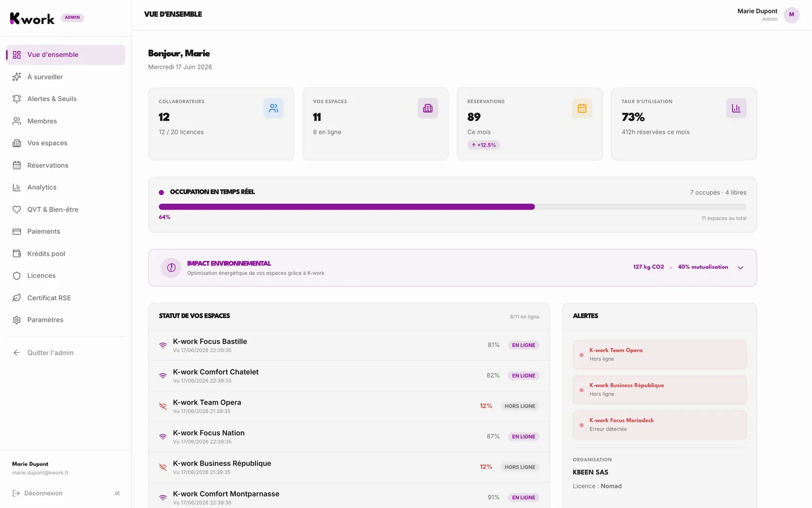The image size is (812, 508).
Task: Click '412h réservées ce mois' text
Action: (655, 132)
